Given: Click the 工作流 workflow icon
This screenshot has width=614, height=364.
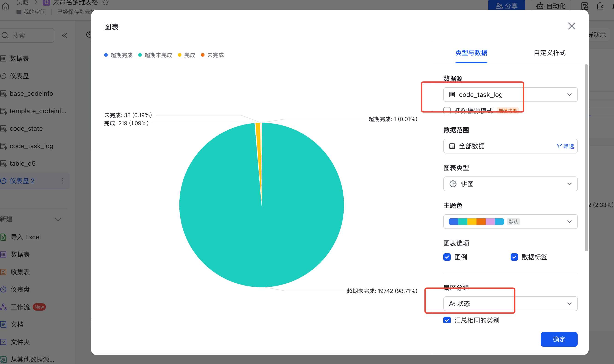Looking at the screenshot, I should [x=3, y=307].
